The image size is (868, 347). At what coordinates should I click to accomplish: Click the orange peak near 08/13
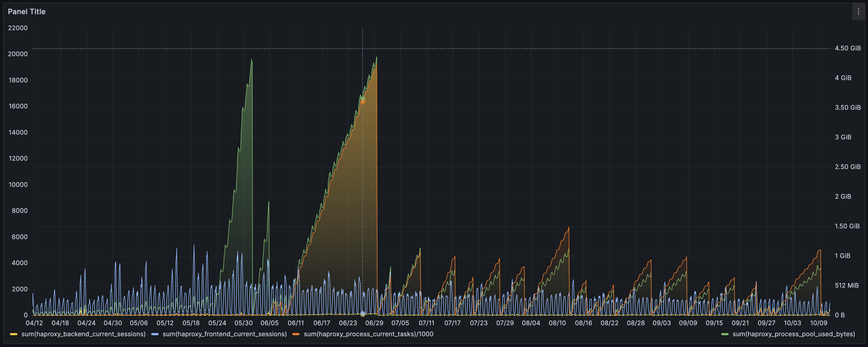(569, 227)
